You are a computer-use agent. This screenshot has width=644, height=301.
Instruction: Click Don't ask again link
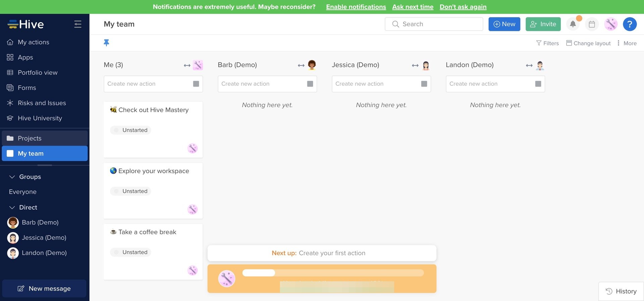click(463, 7)
